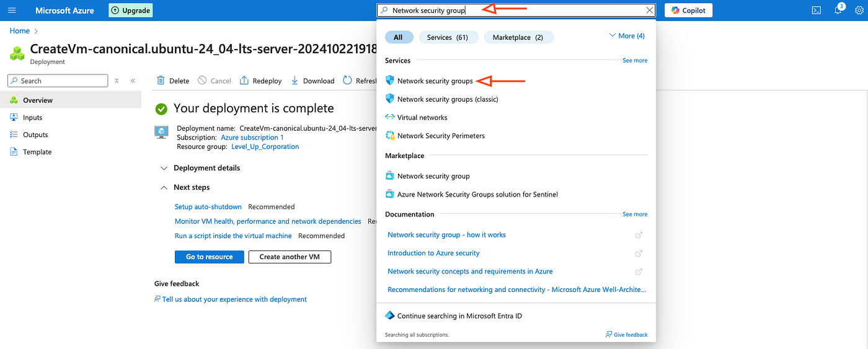Click the sidebar expand/collapse X icon

(116, 81)
